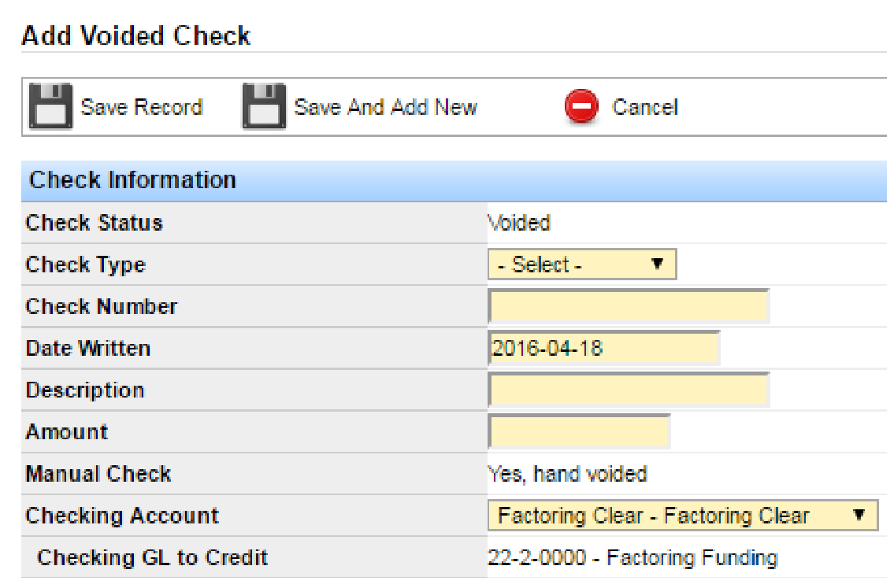
Task: Focus the Amount input field
Action: pos(579,432)
